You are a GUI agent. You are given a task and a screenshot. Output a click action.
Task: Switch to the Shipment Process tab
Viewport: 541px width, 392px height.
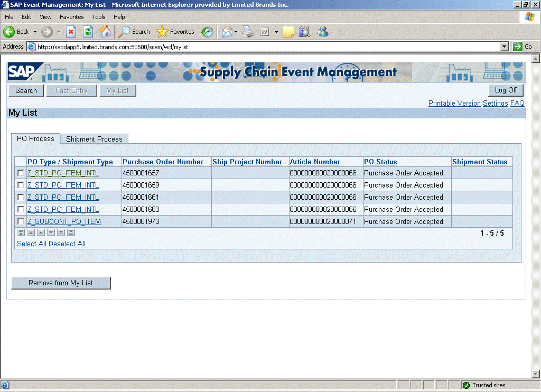94,139
